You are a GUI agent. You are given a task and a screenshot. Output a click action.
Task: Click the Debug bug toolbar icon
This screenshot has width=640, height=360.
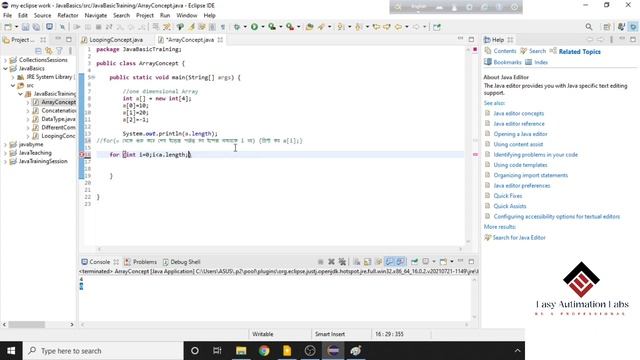coord(237,27)
